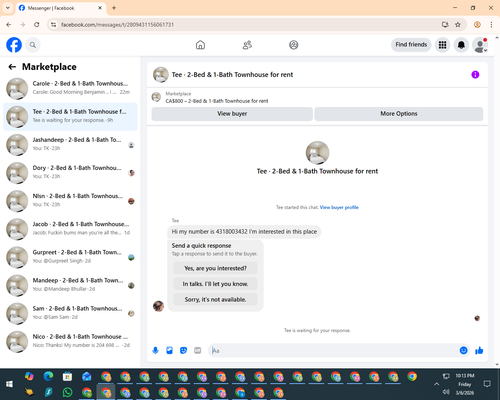Click the Facebook logo
This screenshot has height=400, width=500.
(x=14, y=45)
